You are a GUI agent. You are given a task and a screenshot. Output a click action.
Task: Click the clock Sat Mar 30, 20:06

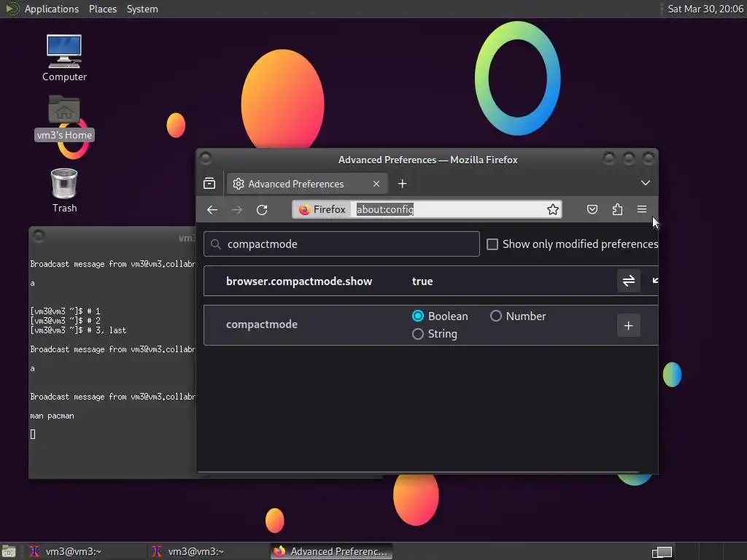(705, 9)
